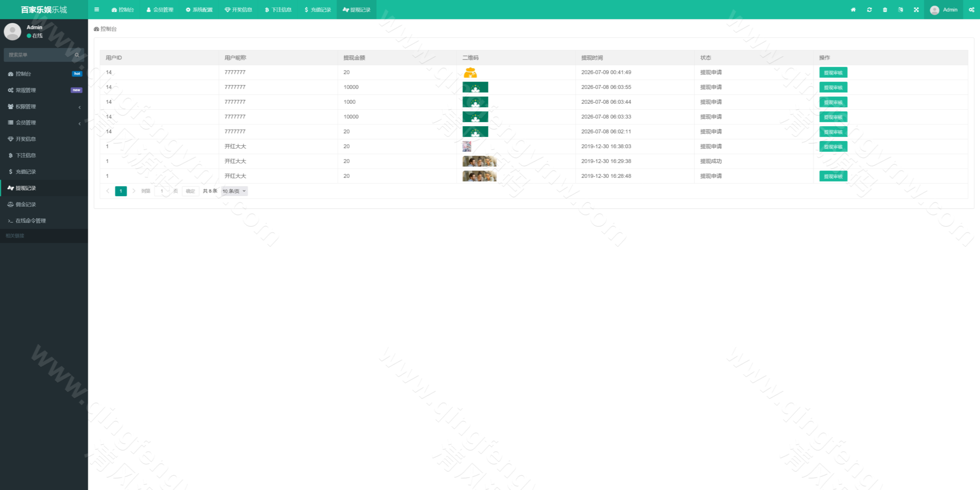The width and height of the screenshot is (980, 490).
Task: Open the money-bag QR image in the 00:41:49 row
Action: coord(470,72)
